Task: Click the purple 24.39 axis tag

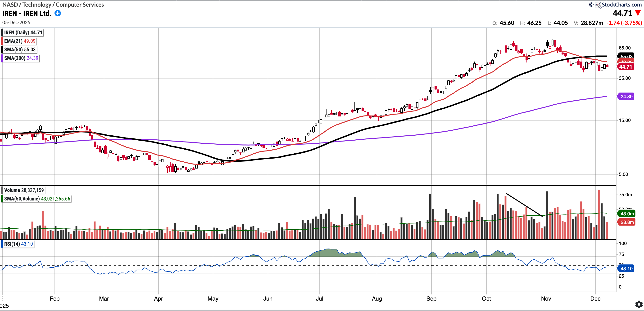Action: point(626,96)
